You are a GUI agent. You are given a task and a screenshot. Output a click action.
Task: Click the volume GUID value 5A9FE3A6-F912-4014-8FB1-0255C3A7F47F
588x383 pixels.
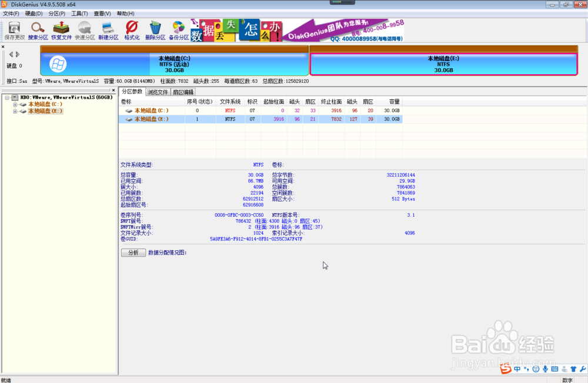click(256, 239)
